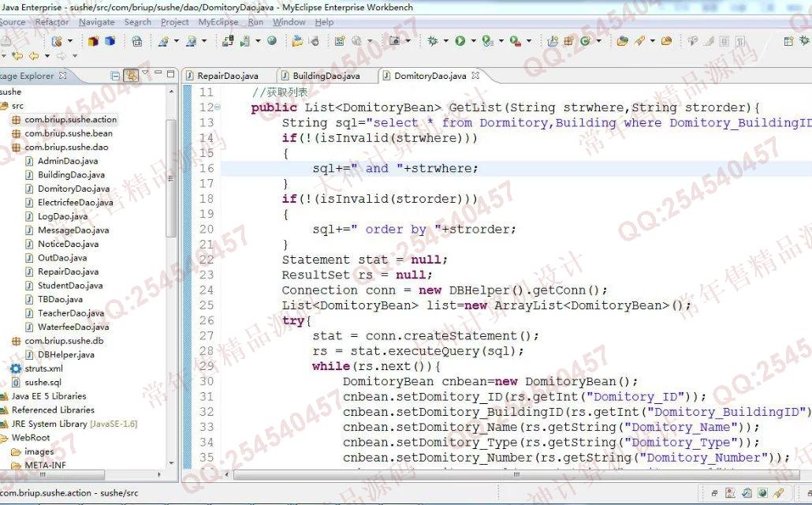Click the Package Explorer vertical scrollbar
812x505 pixels.
[171, 178]
